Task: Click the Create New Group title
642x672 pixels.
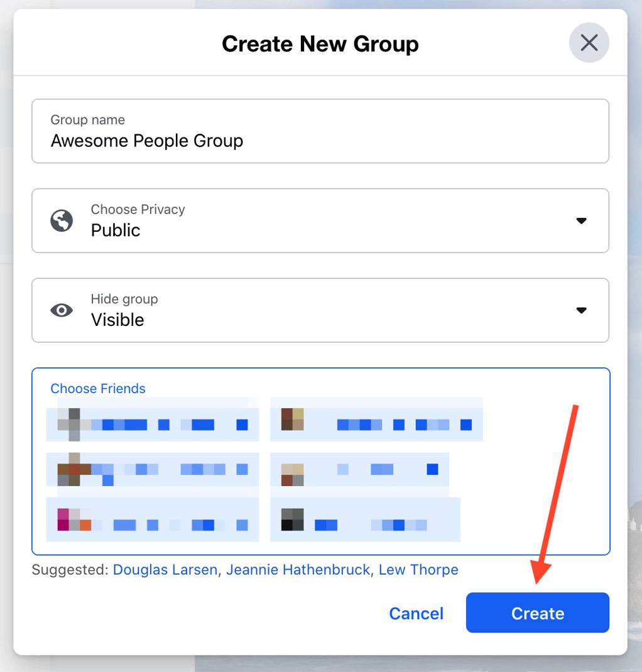Action: click(x=320, y=43)
